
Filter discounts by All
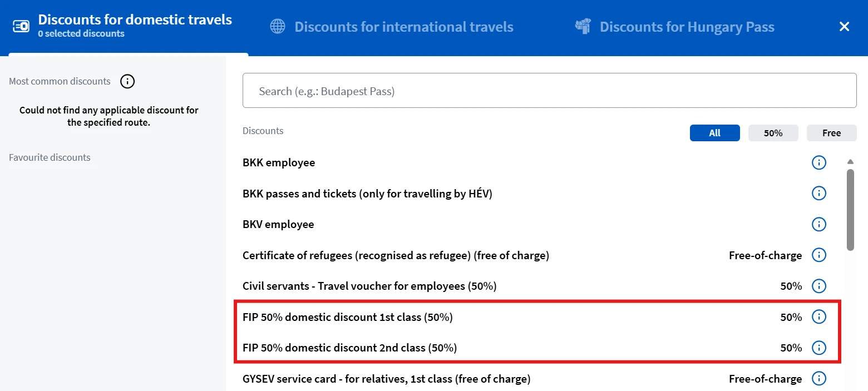coord(714,133)
